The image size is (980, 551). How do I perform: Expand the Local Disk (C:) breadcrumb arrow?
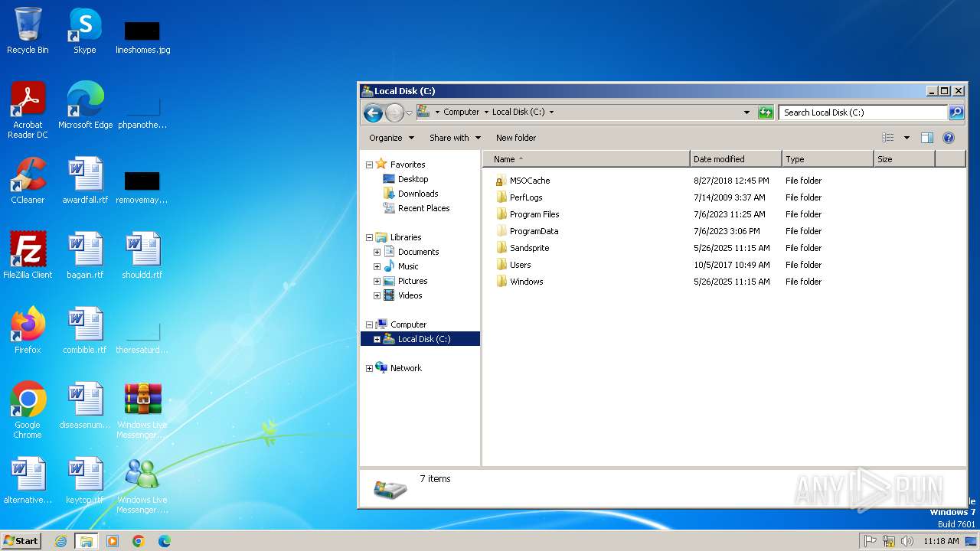[x=551, y=112]
